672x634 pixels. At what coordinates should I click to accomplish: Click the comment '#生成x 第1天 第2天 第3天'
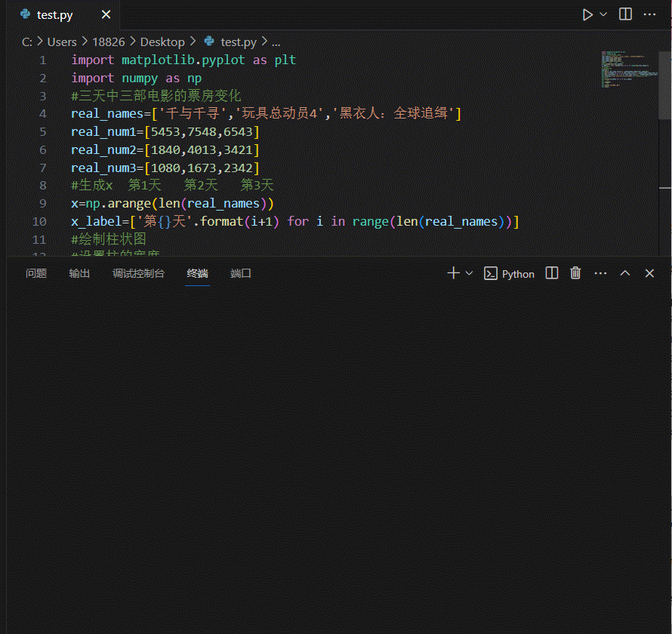(x=172, y=185)
